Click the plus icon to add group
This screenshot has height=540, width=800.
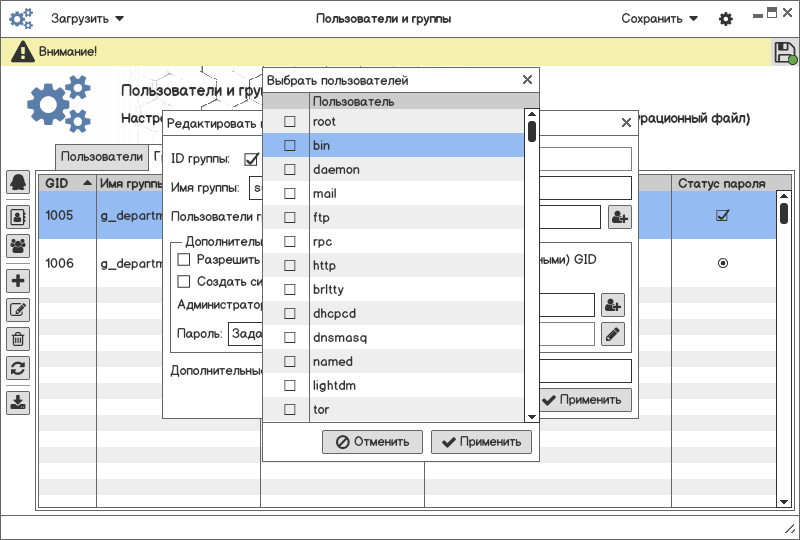click(x=18, y=281)
